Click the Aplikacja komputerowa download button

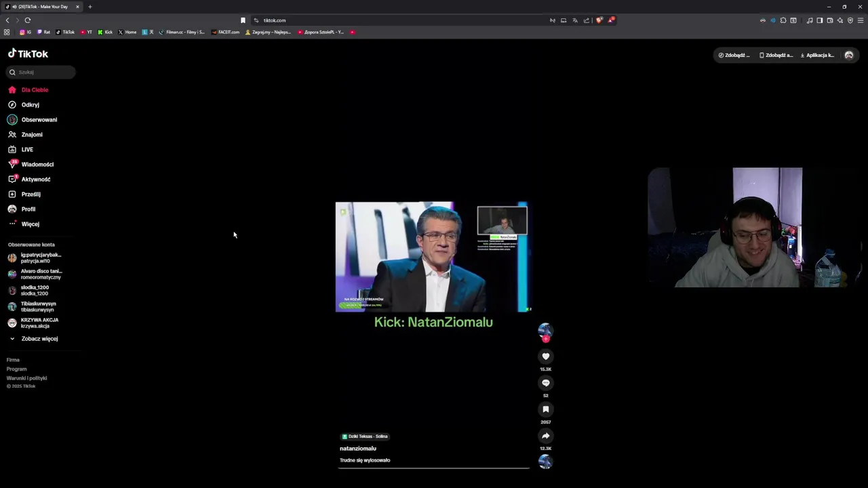click(817, 55)
